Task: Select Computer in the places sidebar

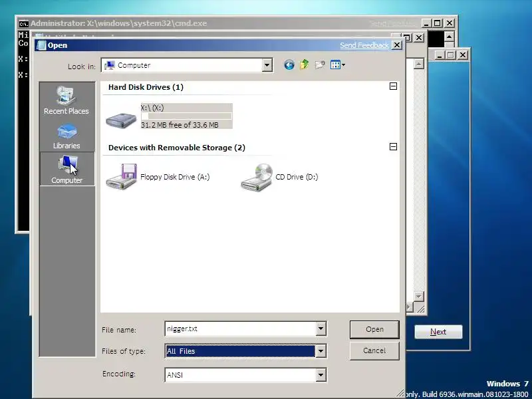Action: pos(67,169)
